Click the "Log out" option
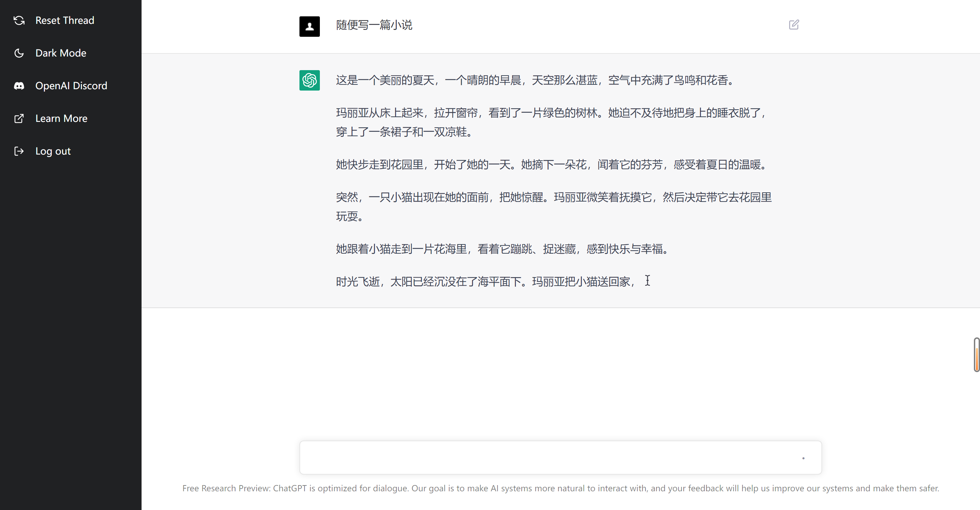Screen dimensions: 980x510 click(x=53, y=151)
